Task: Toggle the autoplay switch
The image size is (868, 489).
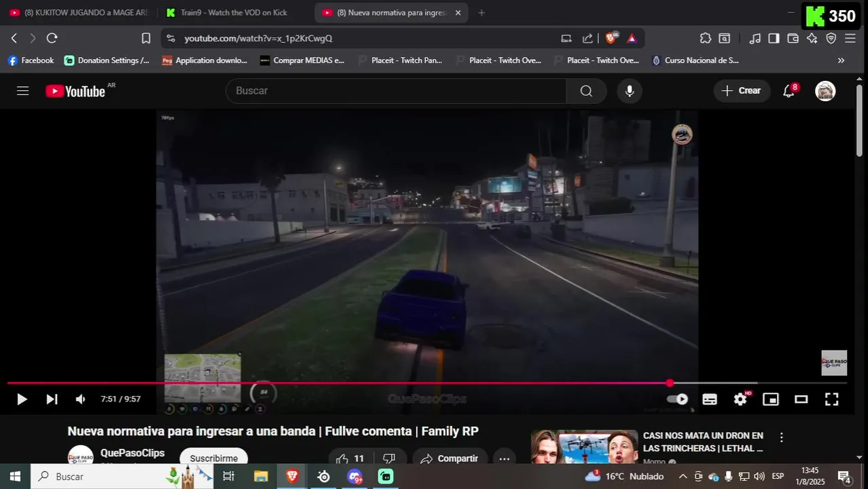Action: click(x=678, y=399)
